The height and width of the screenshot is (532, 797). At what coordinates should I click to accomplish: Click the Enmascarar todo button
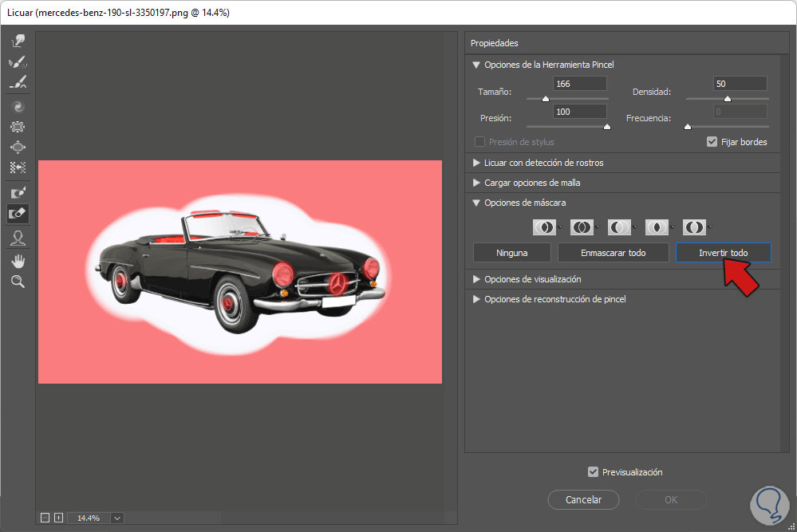click(613, 253)
